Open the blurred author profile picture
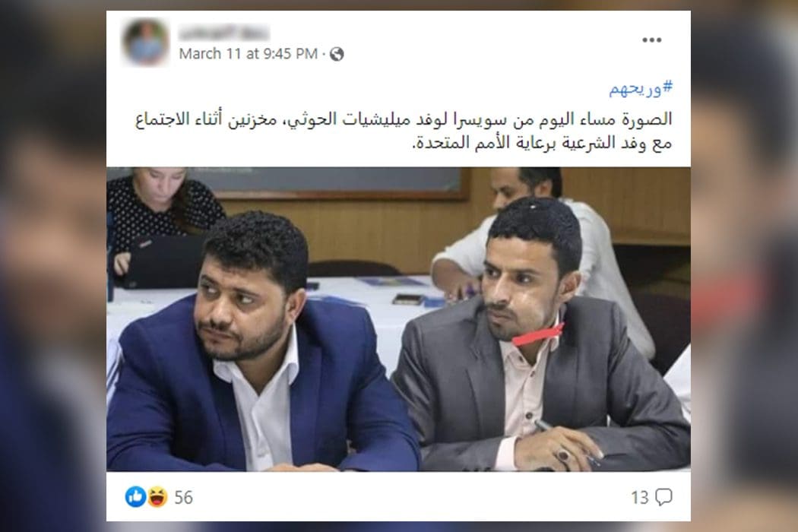The height and width of the screenshot is (532, 798). [x=146, y=43]
